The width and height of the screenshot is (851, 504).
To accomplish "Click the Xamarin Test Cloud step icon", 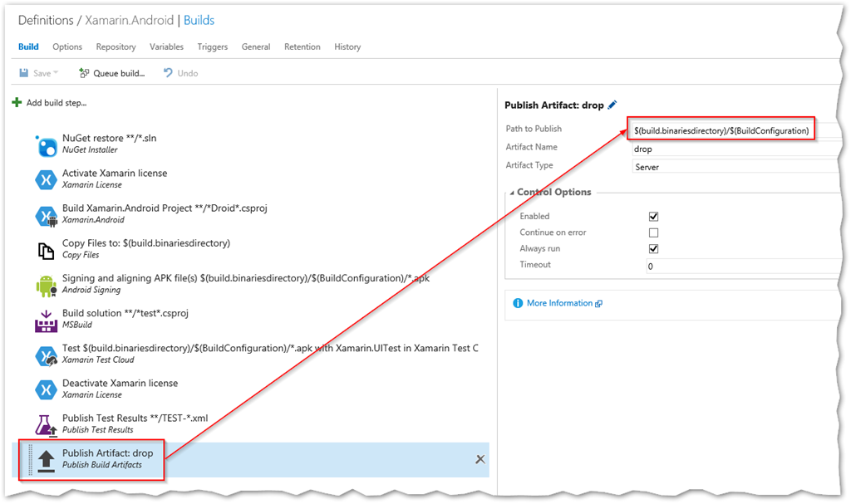I will [46, 355].
